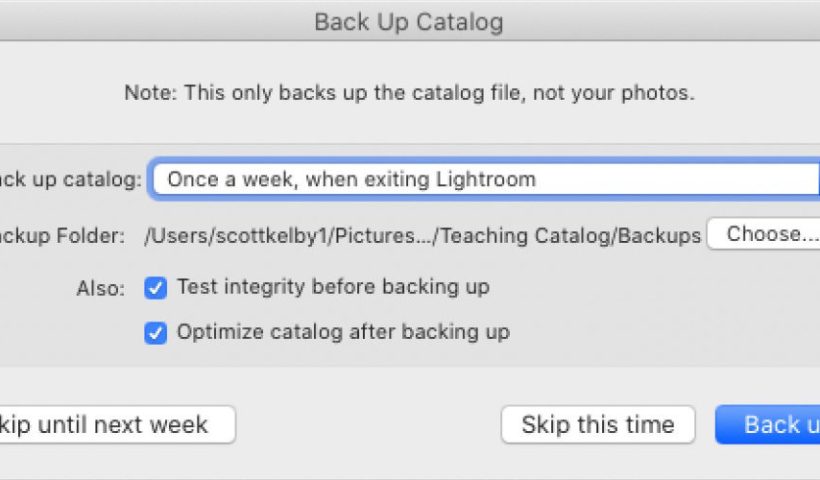Click the word "photos" in the note
820x480 pixels.
(657, 93)
